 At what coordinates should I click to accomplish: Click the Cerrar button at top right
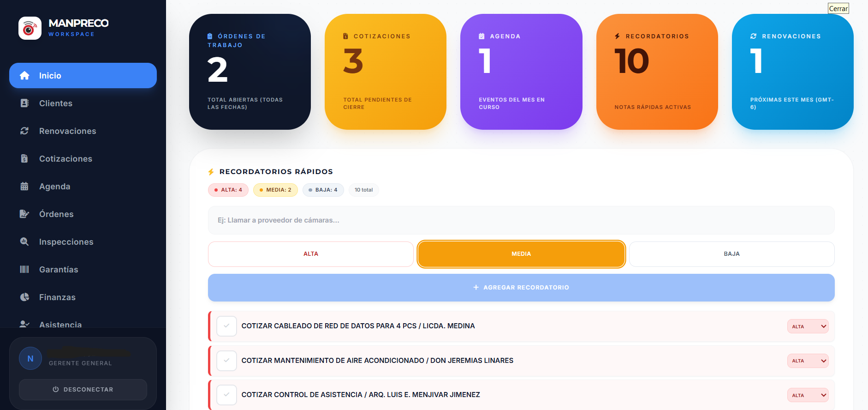coord(838,8)
